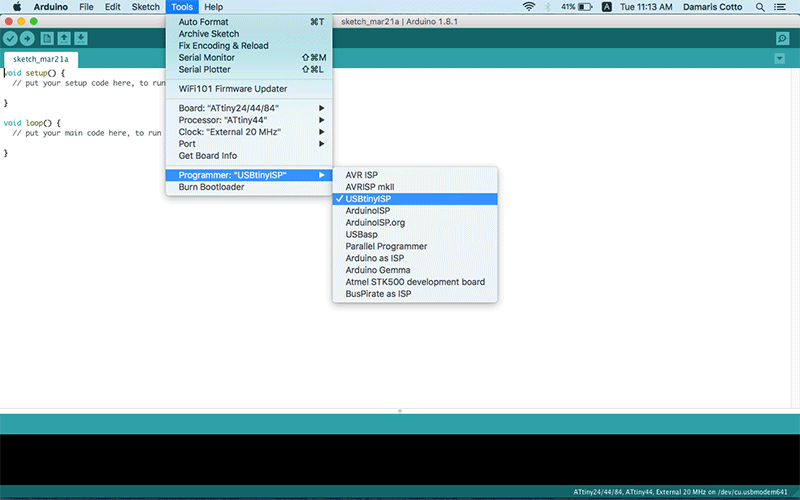Click the Verify sketch checkmark icon
The width and height of the screenshot is (800, 500).
coord(10,38)
